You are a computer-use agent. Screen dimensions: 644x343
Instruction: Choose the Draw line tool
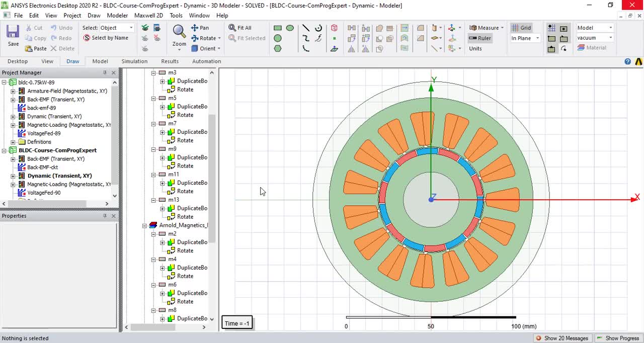coord(305,28)
